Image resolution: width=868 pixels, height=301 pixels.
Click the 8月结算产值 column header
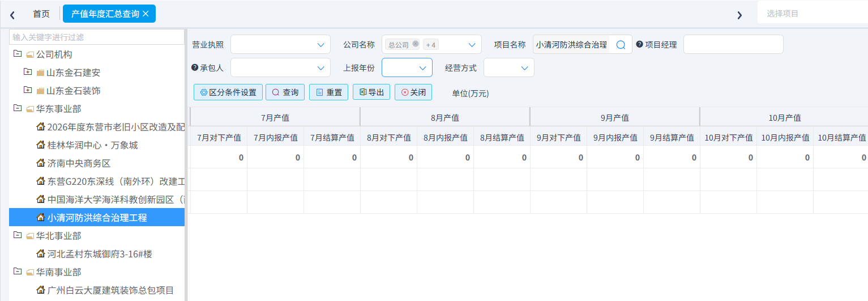pyautogui.click(x=502, y=137)
